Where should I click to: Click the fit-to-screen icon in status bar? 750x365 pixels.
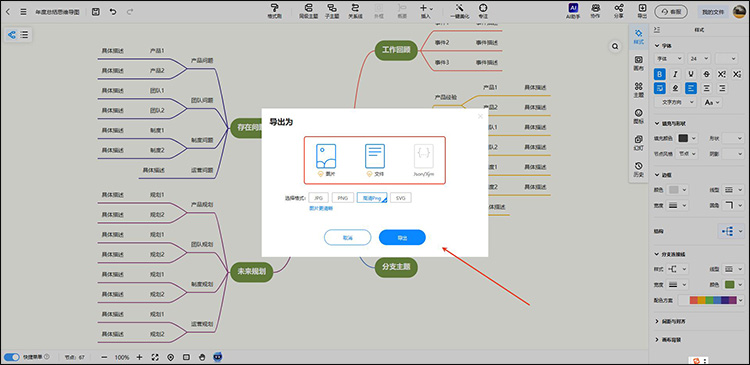[155, 357]
